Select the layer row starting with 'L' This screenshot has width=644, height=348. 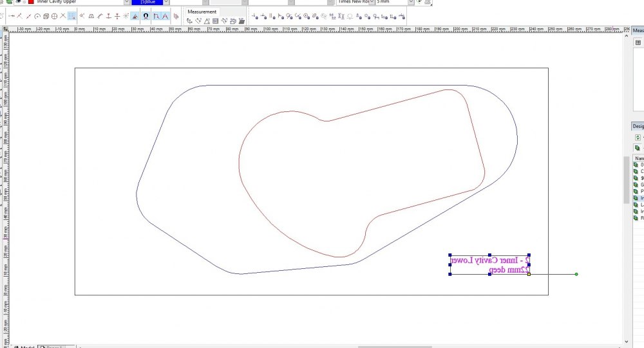(639, 205)
